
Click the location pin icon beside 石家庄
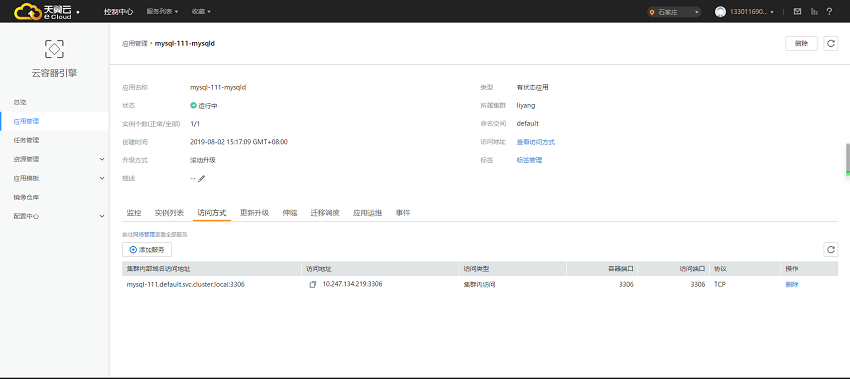tap(653, 12)
